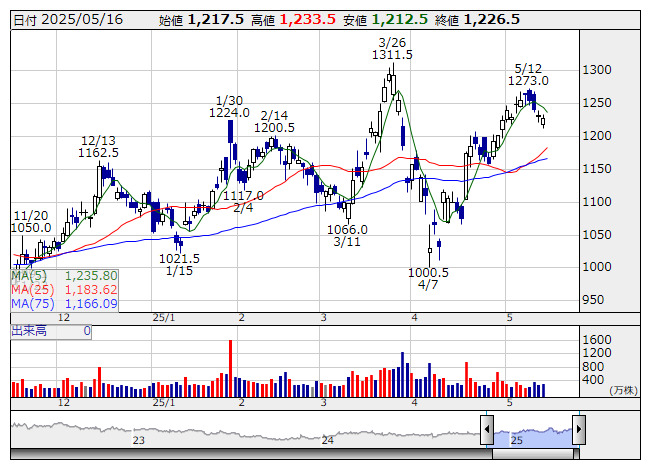
Task: Click the 12/13 1162.5 label
Action: (x=98, y=147)
